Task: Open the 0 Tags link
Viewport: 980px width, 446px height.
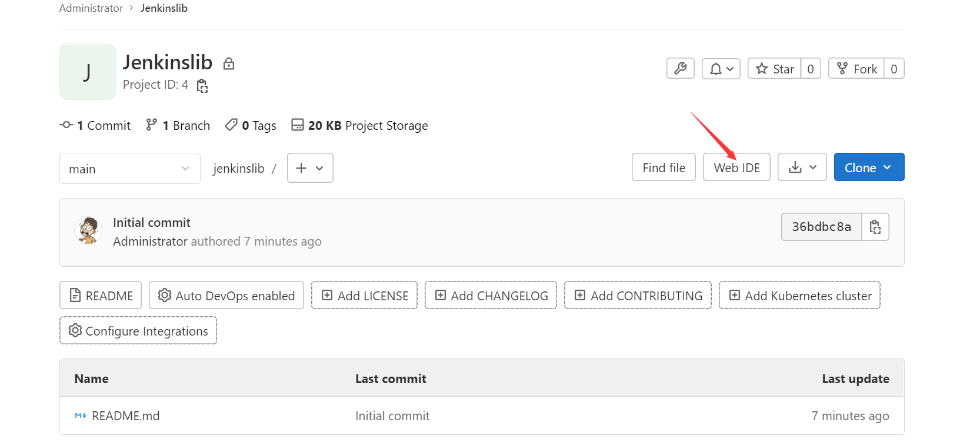Action: 251,125
